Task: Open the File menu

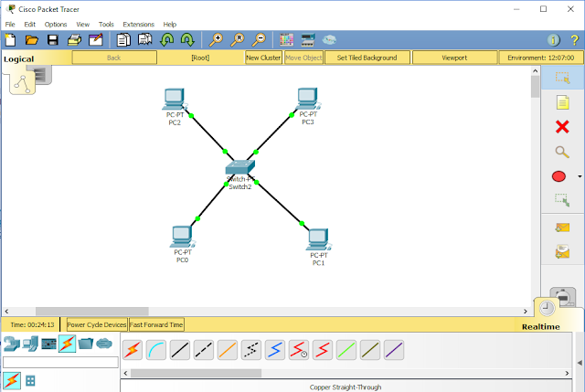Action: point(10,25)
